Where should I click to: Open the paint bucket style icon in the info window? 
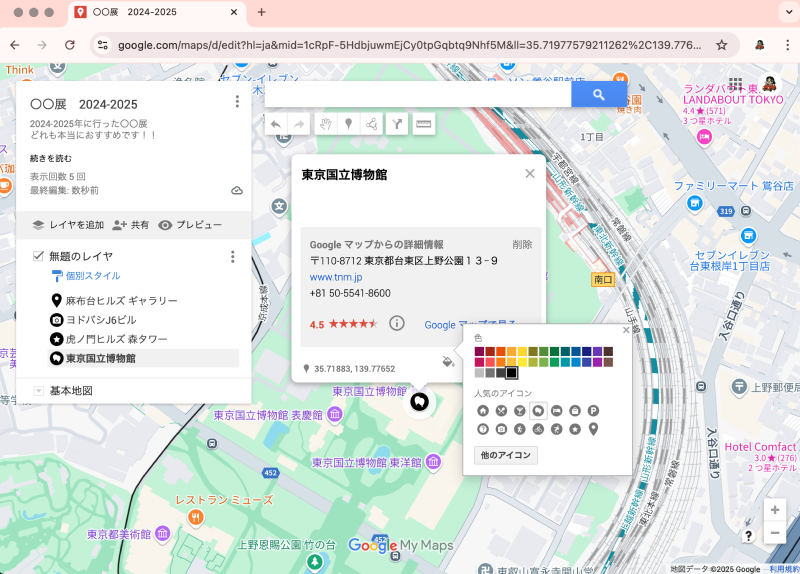pyautogui.click(x=448, y=362)
